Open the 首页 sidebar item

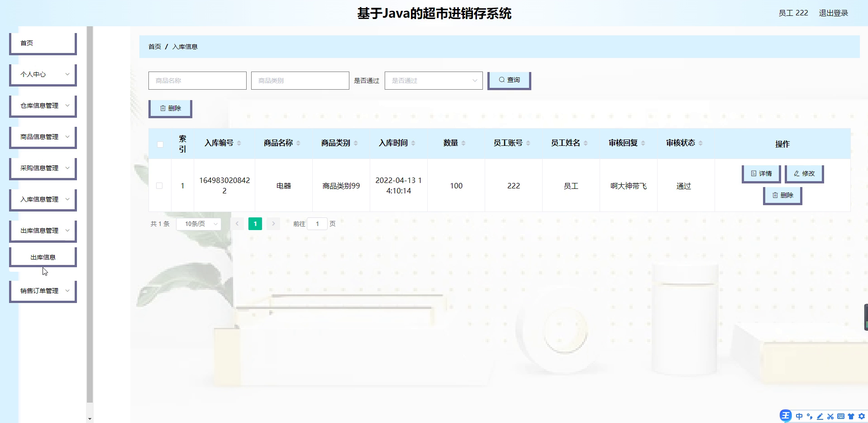click(x=43, y=43)
